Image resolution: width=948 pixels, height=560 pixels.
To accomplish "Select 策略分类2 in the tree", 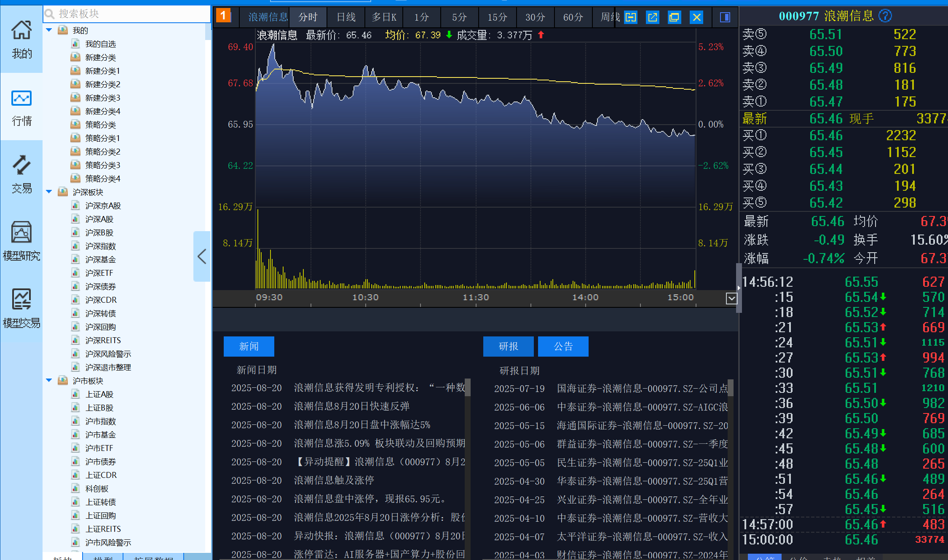I will coord(102,152).
